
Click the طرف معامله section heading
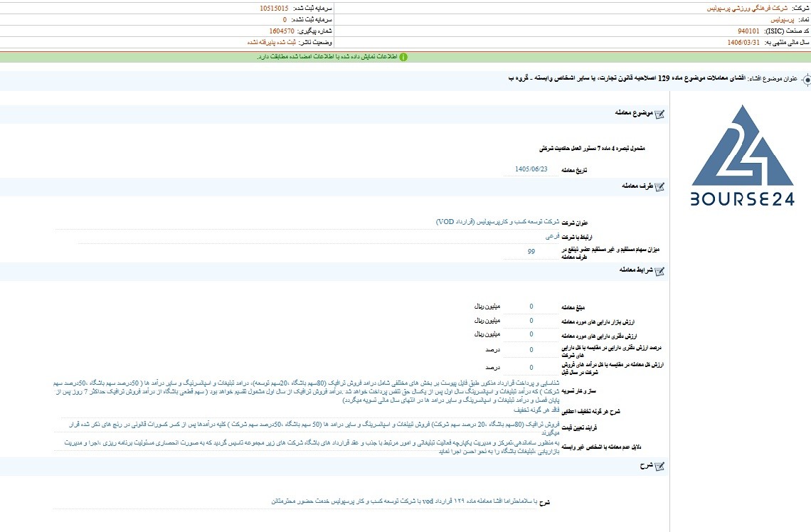(x=637, y=186)
